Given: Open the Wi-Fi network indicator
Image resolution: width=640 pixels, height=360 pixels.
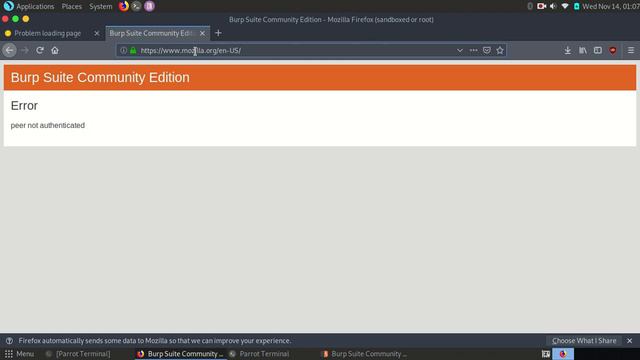Looking at the screenshot, I should coord(564,6).
